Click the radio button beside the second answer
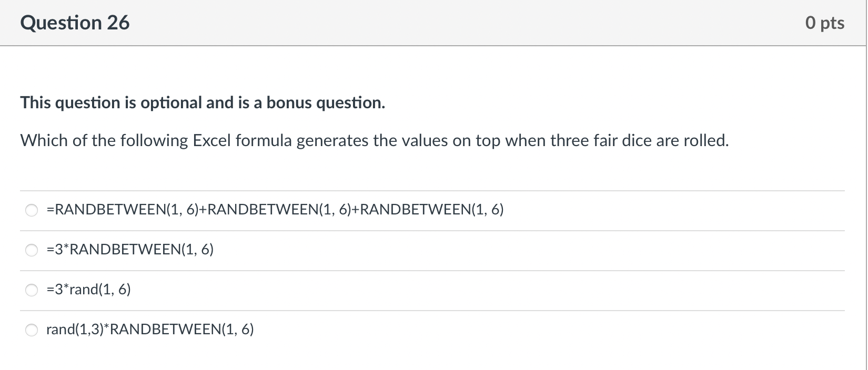This screenshot has height=370, width=868. tap(32, 250)
